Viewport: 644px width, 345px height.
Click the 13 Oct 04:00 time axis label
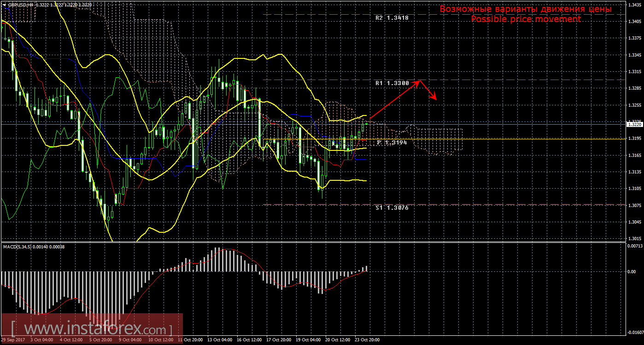219,340
